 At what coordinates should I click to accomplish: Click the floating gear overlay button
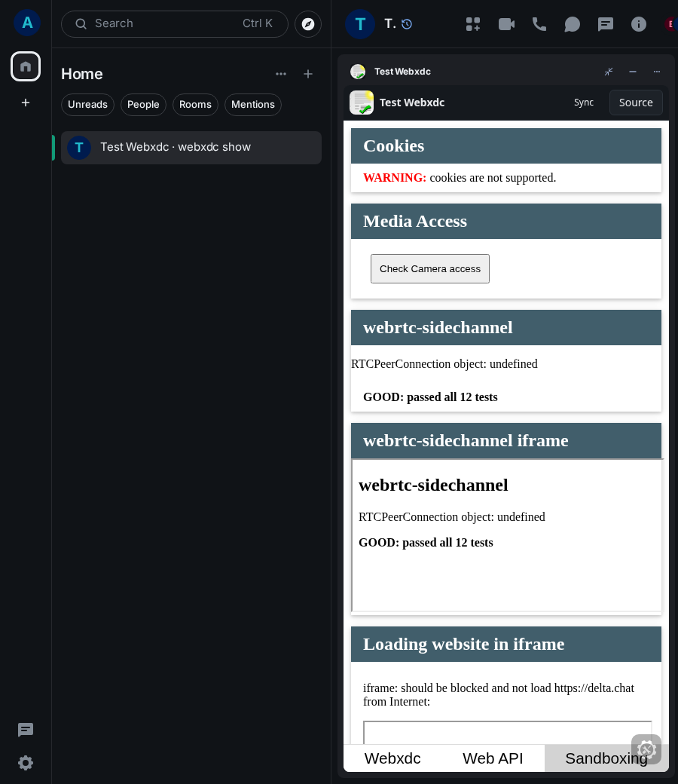click(646, 749)
